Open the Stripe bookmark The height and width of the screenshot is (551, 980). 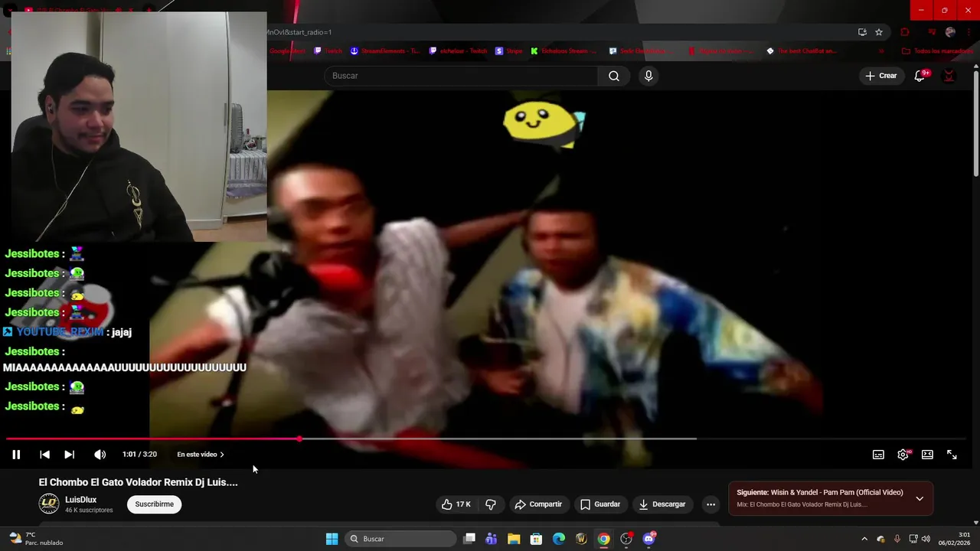click(509, 51)
